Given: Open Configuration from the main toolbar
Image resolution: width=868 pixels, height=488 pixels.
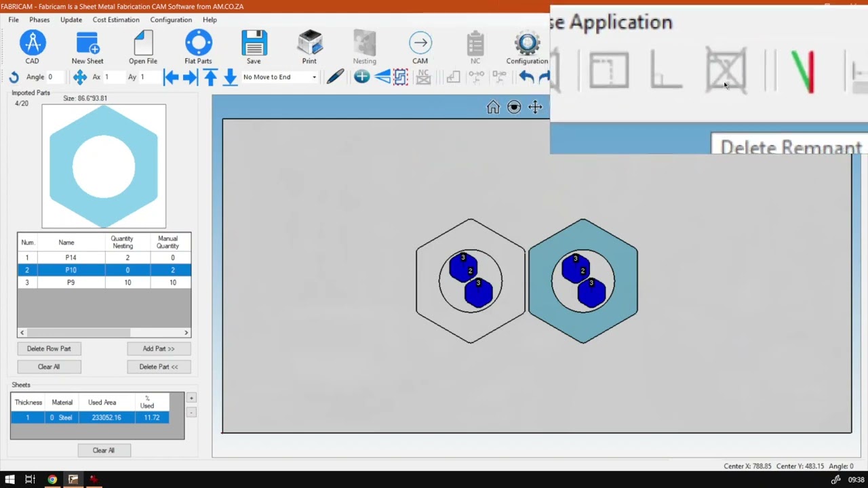Looking at the screenshot, I should pos(527,47).
